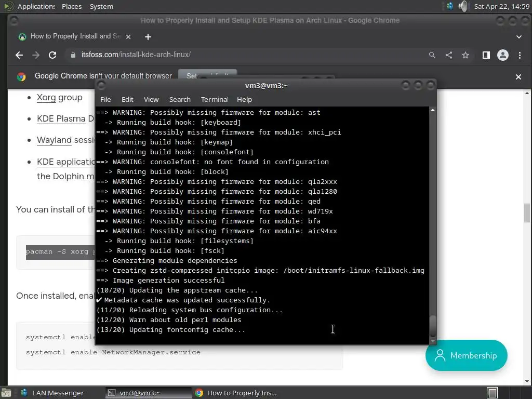The width and height of the screenshot is (532, 399).
Task: Toggle the Chrome side panel
Action: (x=486, y=55)
